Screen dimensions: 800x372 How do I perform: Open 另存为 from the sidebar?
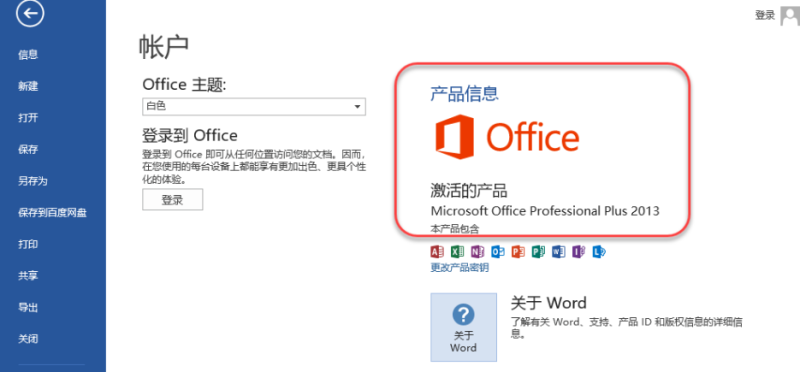[x=33, y=181]
